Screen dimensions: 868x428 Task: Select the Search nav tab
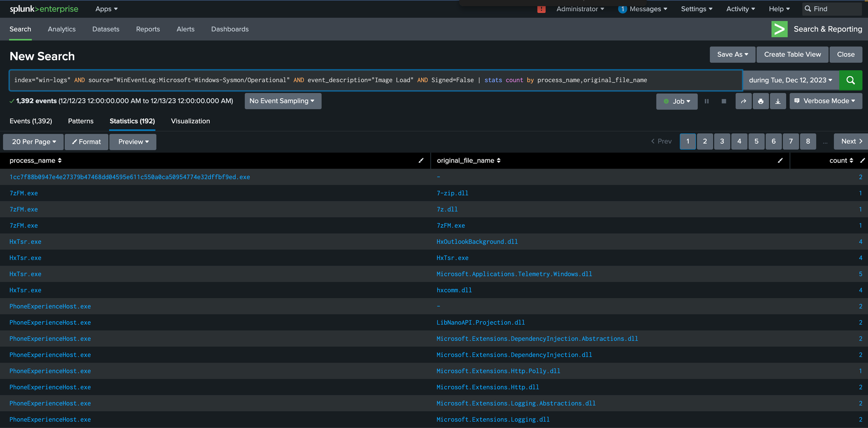coord(20,29)
